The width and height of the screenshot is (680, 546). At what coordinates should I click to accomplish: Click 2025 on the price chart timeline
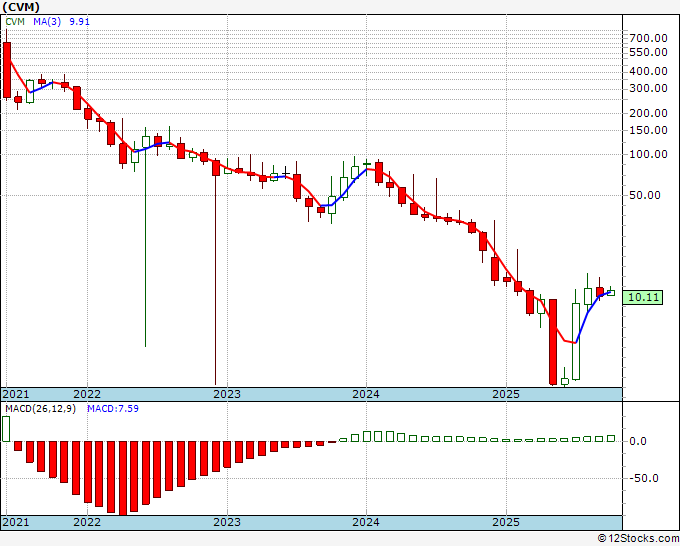pyautogui.click(x=506, y=394)
